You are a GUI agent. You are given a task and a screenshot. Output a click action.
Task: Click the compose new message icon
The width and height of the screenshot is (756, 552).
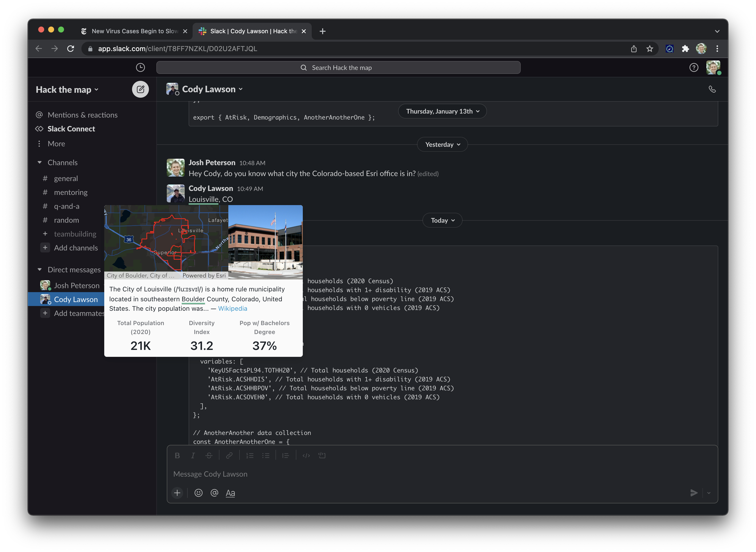point(140,89)
